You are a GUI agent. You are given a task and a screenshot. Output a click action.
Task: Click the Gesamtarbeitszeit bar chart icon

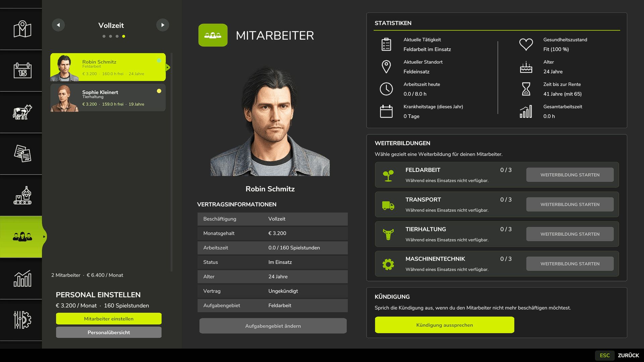526,111
